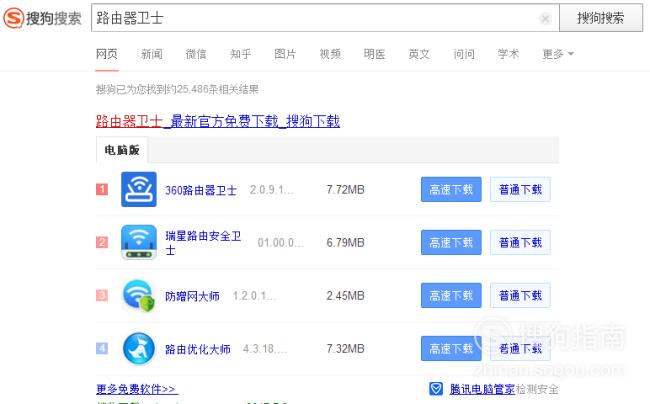Screen dimensions: 650x404
Task: Open the 路由优化大师 name link
Action: (x=198, y=349)
